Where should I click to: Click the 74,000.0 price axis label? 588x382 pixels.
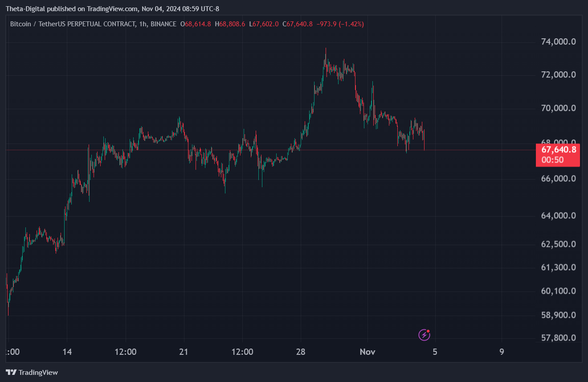(559, 42)
